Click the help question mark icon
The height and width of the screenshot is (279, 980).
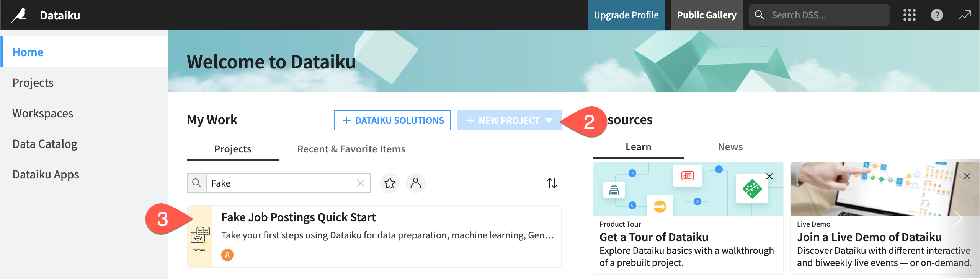point(937,15)
